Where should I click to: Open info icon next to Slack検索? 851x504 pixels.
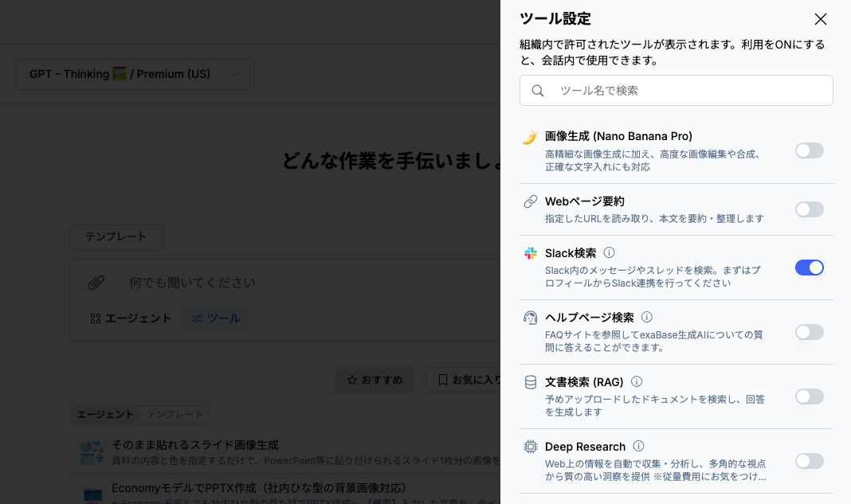coord(609,253)
